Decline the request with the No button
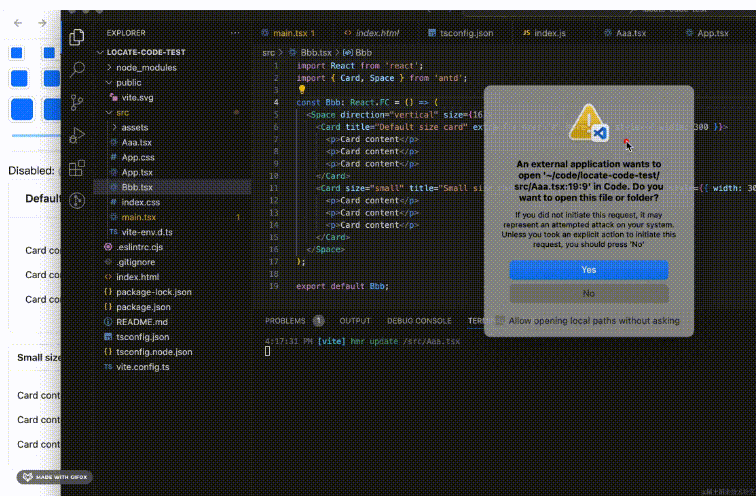 pyautogui.click(x=589, y=294)
